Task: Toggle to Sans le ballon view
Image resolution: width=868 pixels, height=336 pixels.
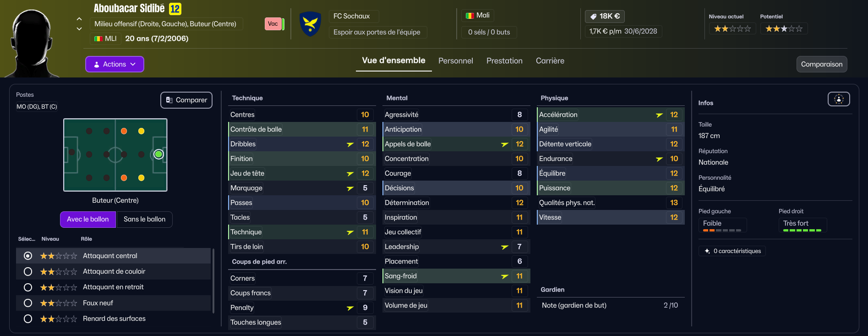Action: coord(144,220)
